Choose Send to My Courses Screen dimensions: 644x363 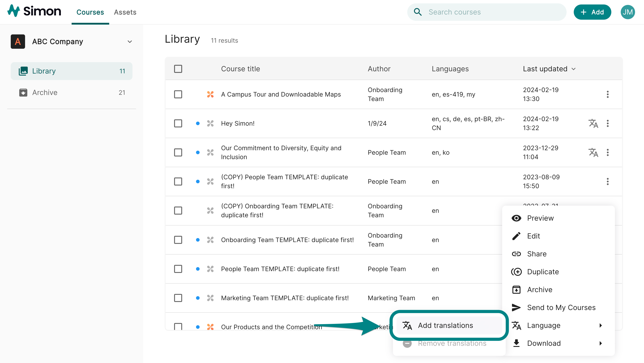pyautogui.click(x=558, y=308)
